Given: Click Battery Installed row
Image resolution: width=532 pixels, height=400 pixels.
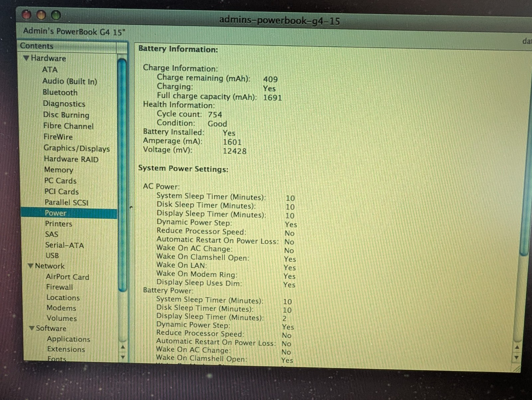Looking at the screenshot, I should pos(189,132).
